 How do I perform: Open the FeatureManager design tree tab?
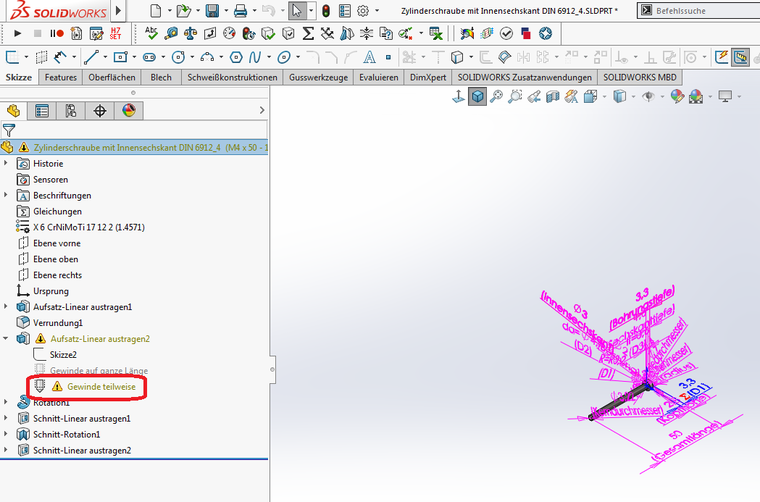pyautogui.click(x=14, y=111)
